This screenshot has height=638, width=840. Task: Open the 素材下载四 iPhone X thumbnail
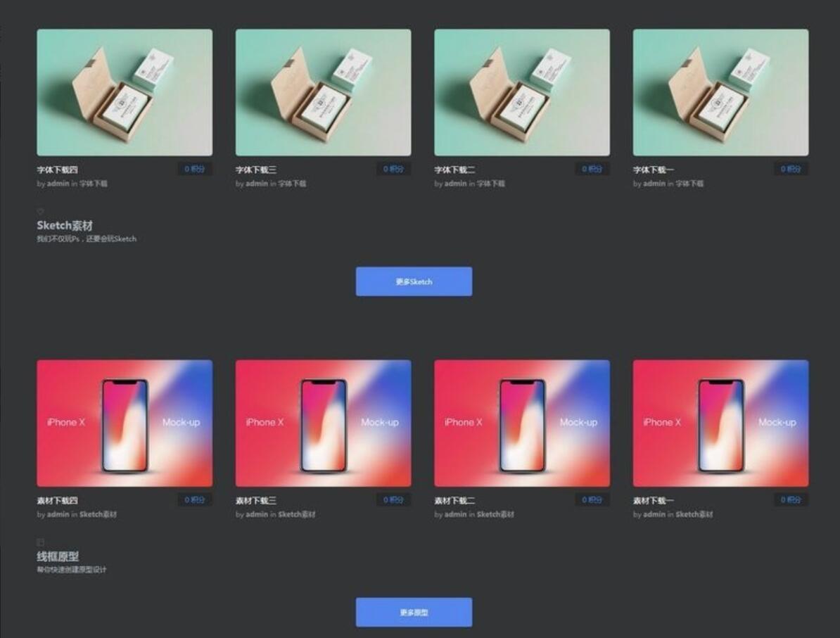click(125, 423)
